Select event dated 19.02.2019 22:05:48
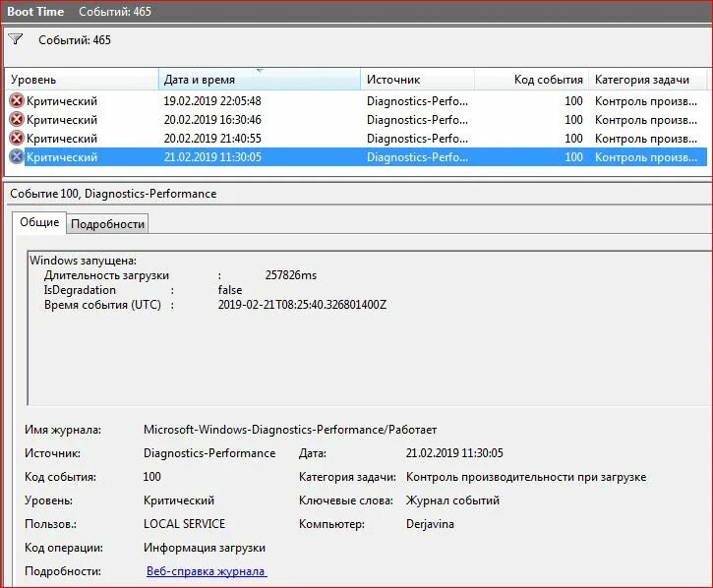 [356, 101]
